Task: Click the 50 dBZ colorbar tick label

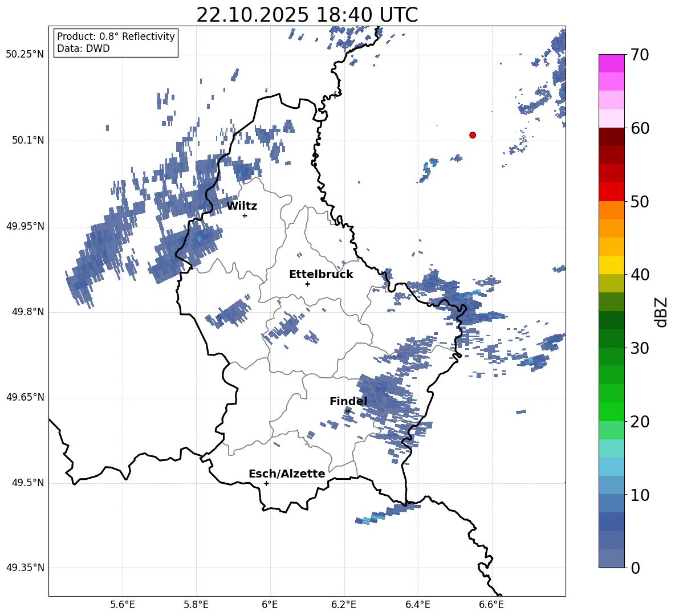Action: [x=640, y=202]
